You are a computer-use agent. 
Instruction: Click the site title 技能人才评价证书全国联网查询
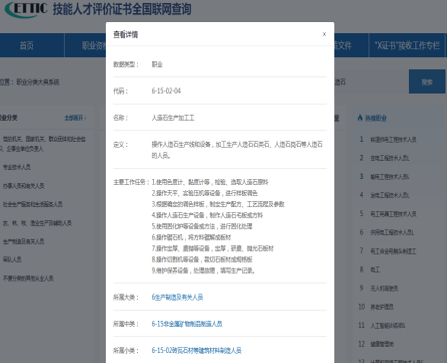pyautogui.click(x=122, y=9)
